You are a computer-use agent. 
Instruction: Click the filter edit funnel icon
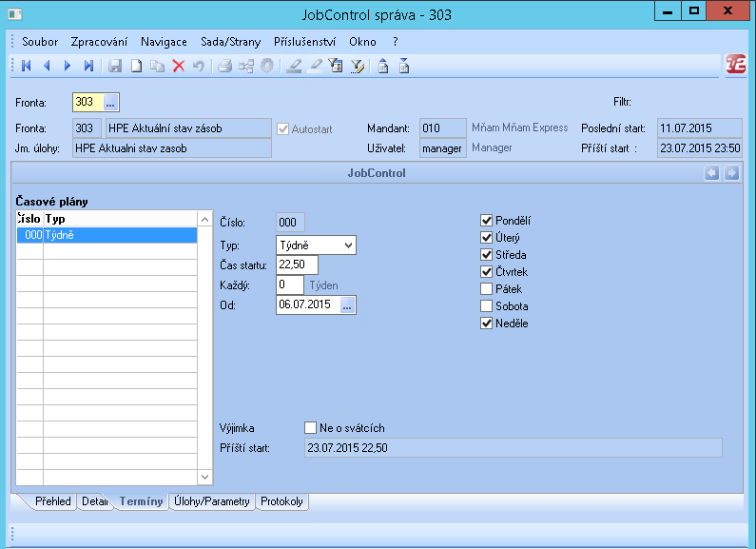click(x=358, y=66)
